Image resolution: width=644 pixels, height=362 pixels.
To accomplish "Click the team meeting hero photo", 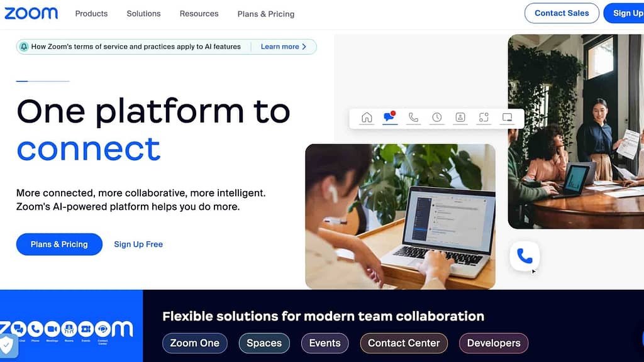I will (x=576, y=131).
